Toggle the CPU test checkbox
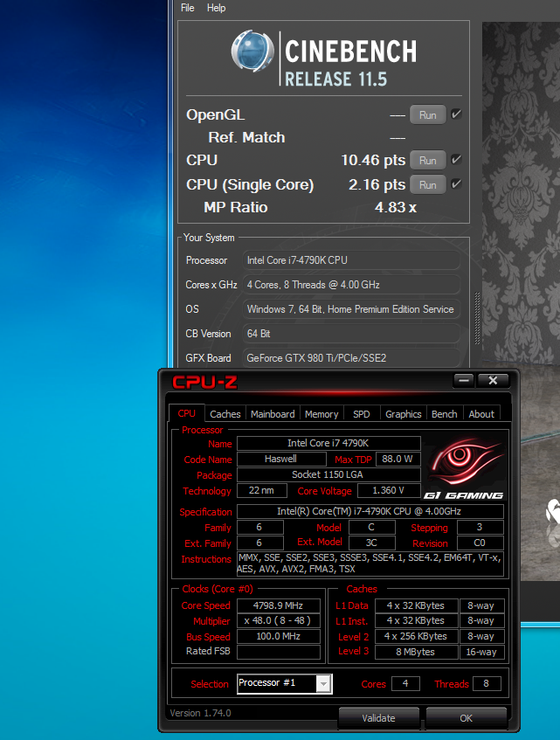 [x=456, y=160]
